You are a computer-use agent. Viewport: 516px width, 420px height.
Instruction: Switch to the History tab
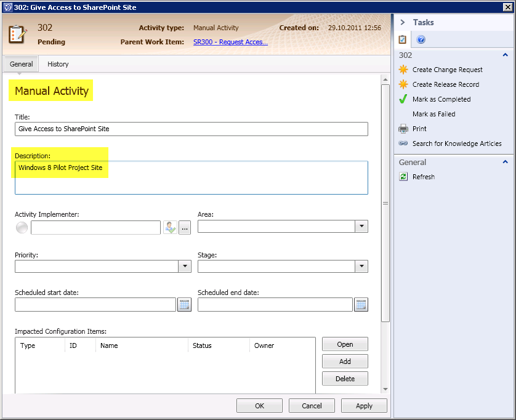(58, 64)
